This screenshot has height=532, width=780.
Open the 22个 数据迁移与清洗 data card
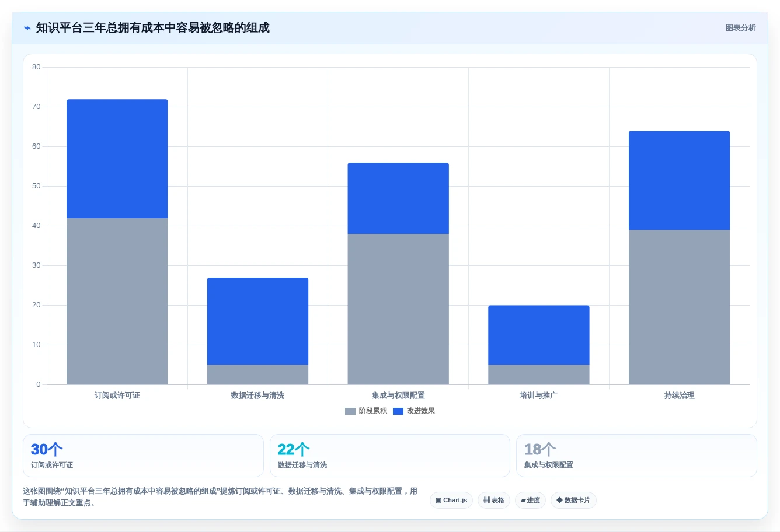coord(390,456)
